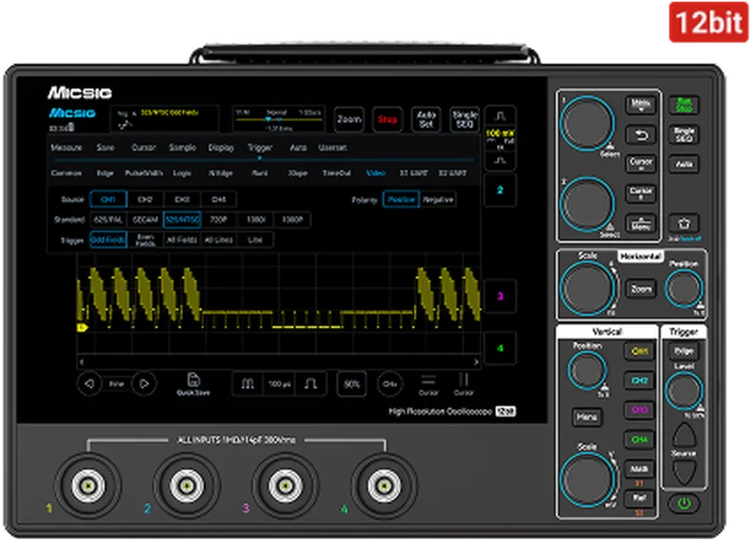The height and width of the screenshot is (539, 756).
Task: Open the Display menu tab
Action: coord(221,148)
